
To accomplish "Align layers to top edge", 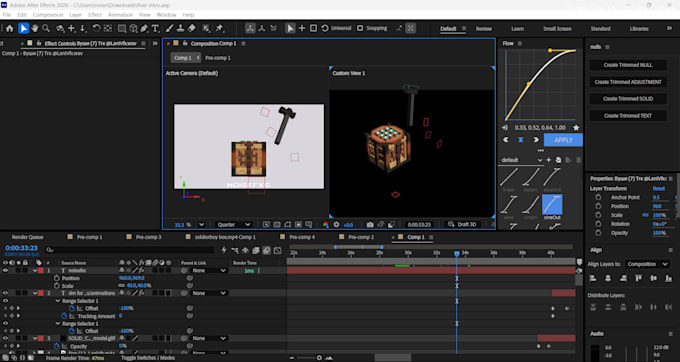I will (x=638, y=278).
